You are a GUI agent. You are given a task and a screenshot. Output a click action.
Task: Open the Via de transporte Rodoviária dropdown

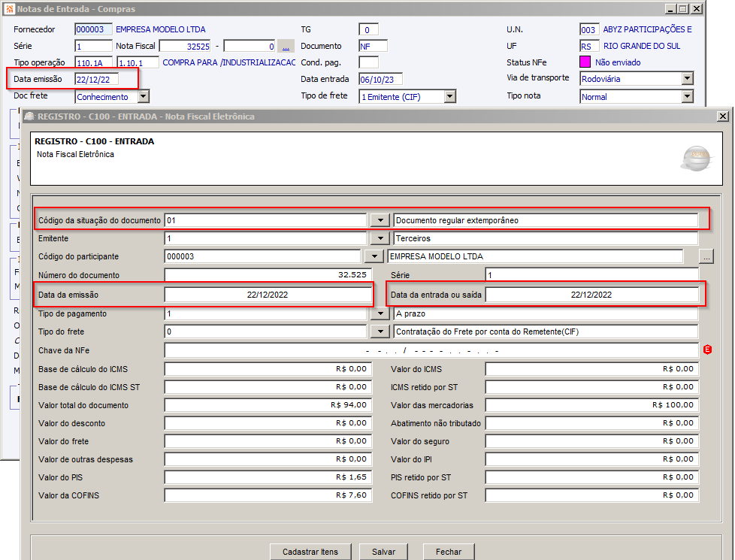click(x=687, y=78)
